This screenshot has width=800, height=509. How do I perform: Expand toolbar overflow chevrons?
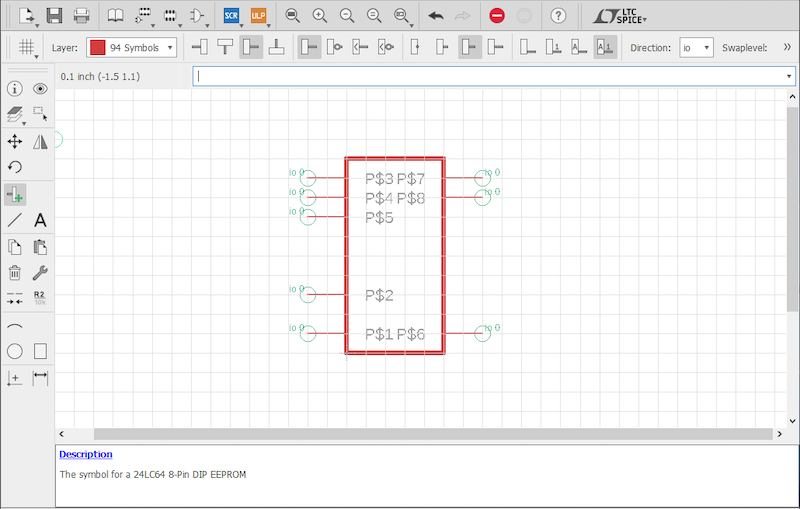(787, 47)
